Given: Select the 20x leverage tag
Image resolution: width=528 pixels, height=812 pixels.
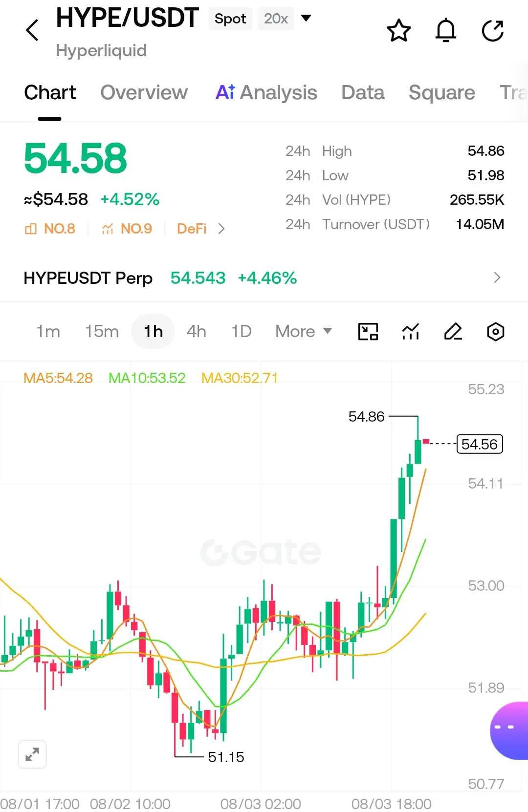Looking at the screenshot, I should point(276,19).
